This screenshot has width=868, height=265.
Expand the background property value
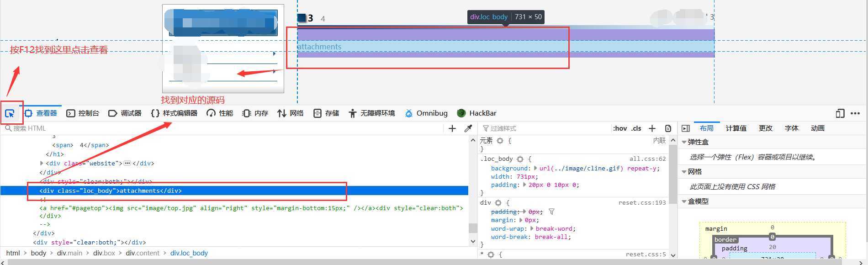(535, 168)
